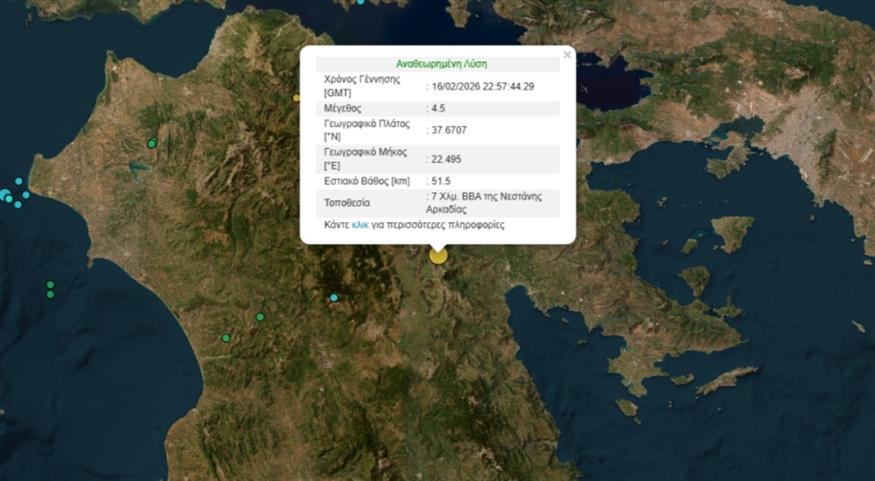The height and width of the screenshot is (481, 875).
Task: Click the largest cyan marker off the west coast
Action: pyautogui.click(x=5, y=195)
